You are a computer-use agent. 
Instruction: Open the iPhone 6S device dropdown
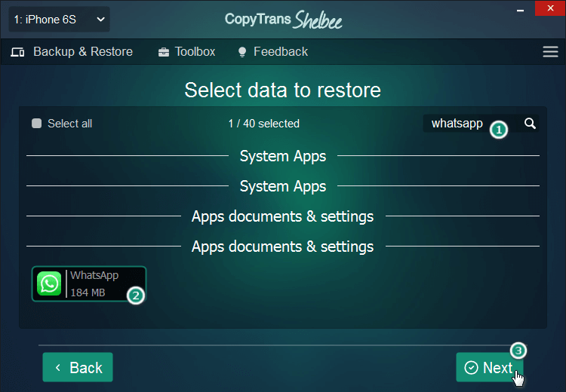59,20
